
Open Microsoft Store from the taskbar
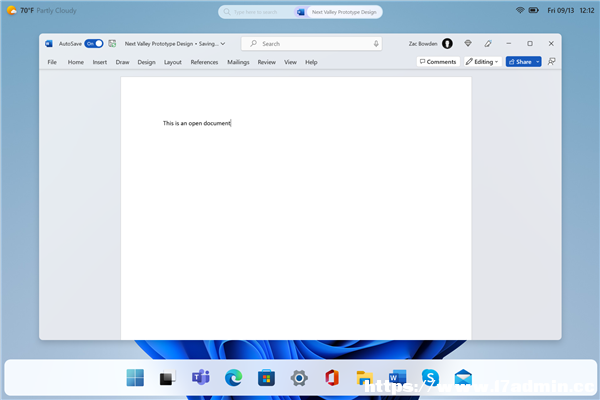coord(266,378)
